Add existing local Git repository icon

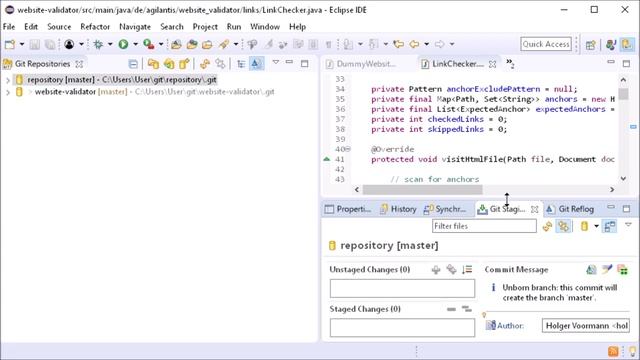153,64
